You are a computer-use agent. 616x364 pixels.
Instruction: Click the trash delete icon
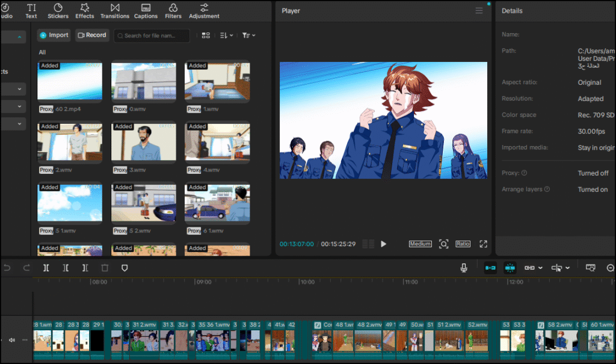click(x=105, y=268)
